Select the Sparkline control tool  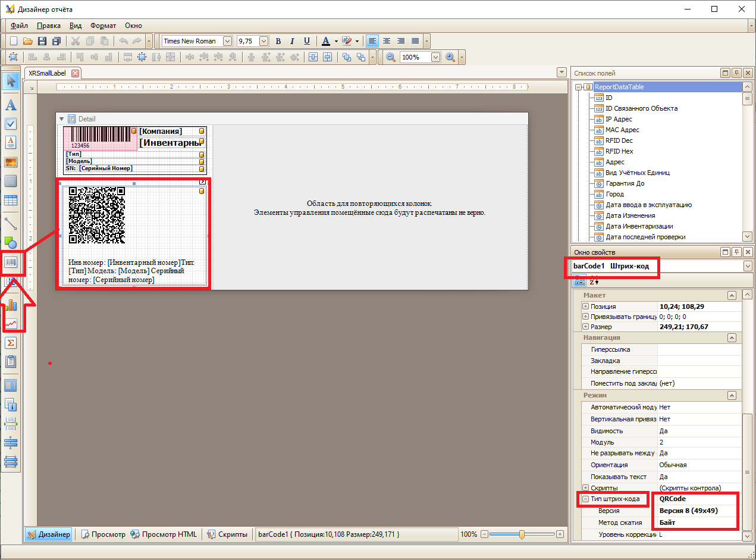tap(11, 324)
